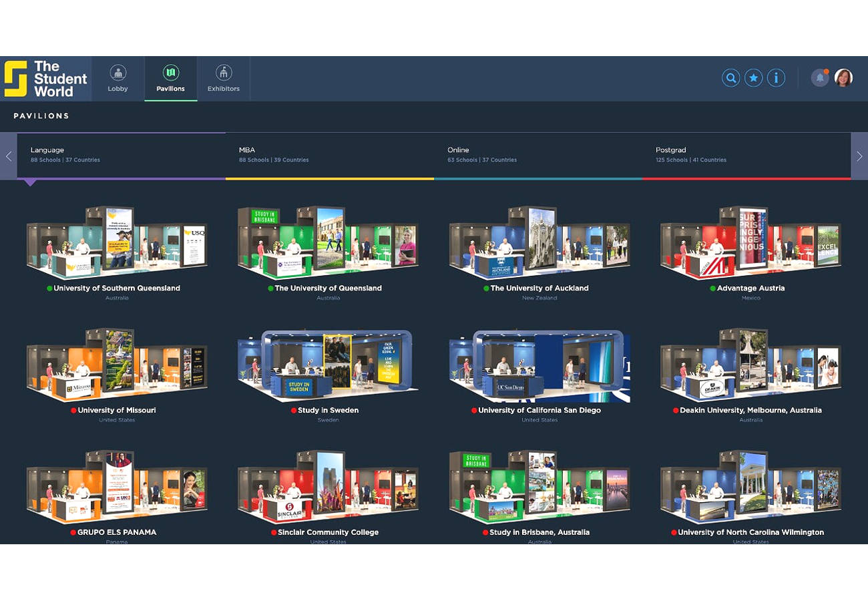Open the search magnifier icon
868x601 pixels.
tap(731, 78)
